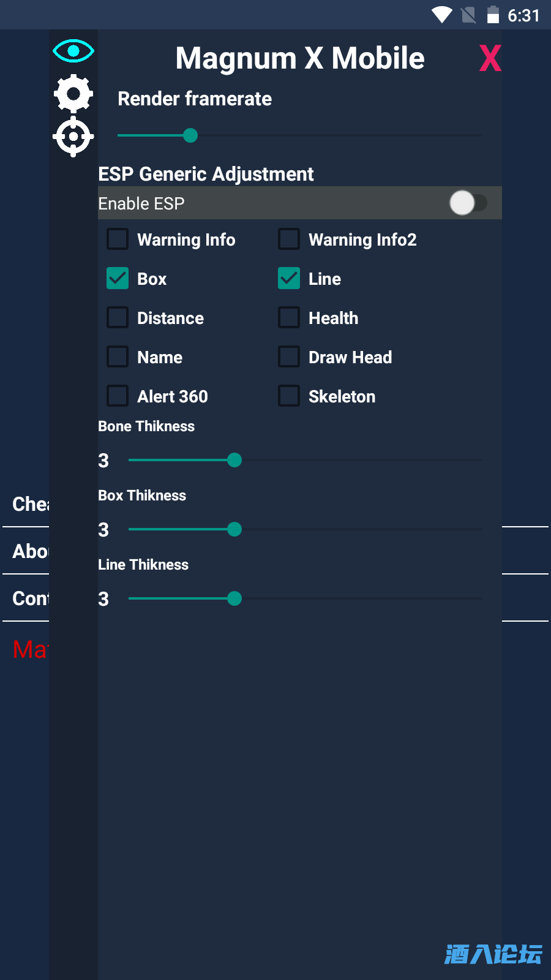
Task: Click the Render framerate slider handle
Action: click(190, 135)
